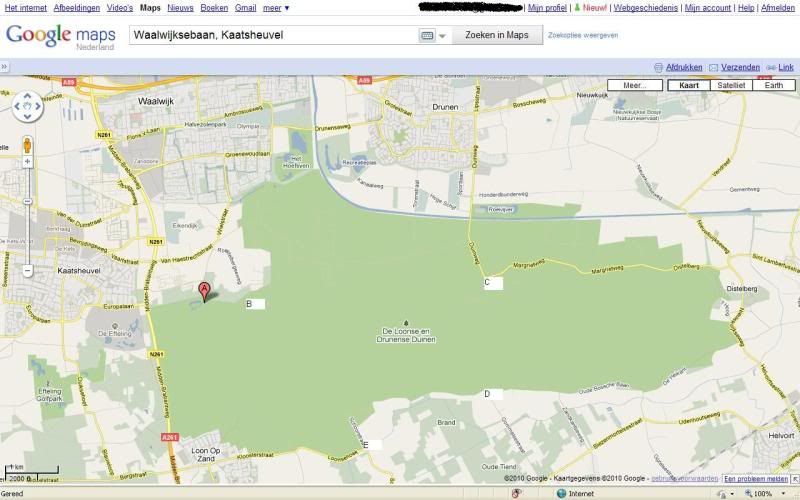Image resolution: width=800 pixels, height=500 pixels.
Task: Click Zoekopties weergeven link
Action: pos(583,35)
